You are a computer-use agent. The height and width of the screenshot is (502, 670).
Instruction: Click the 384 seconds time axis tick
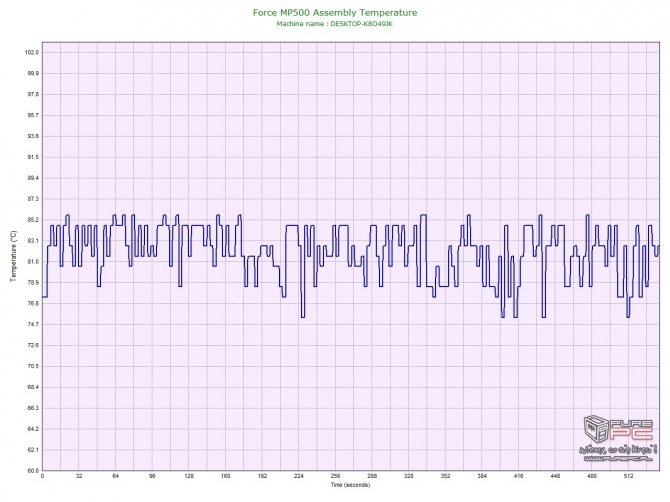point(482,476)
